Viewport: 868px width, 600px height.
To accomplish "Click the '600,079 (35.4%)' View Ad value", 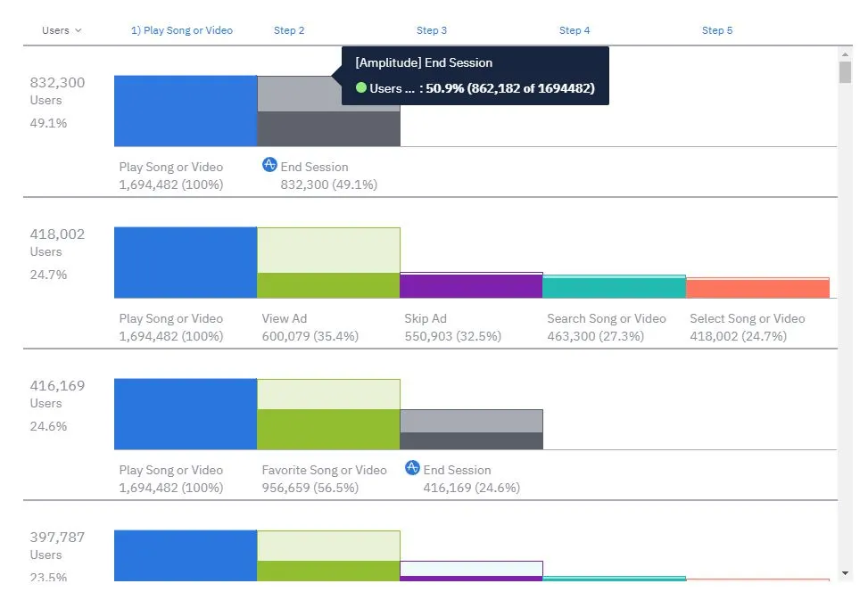I will pos(310,336).
